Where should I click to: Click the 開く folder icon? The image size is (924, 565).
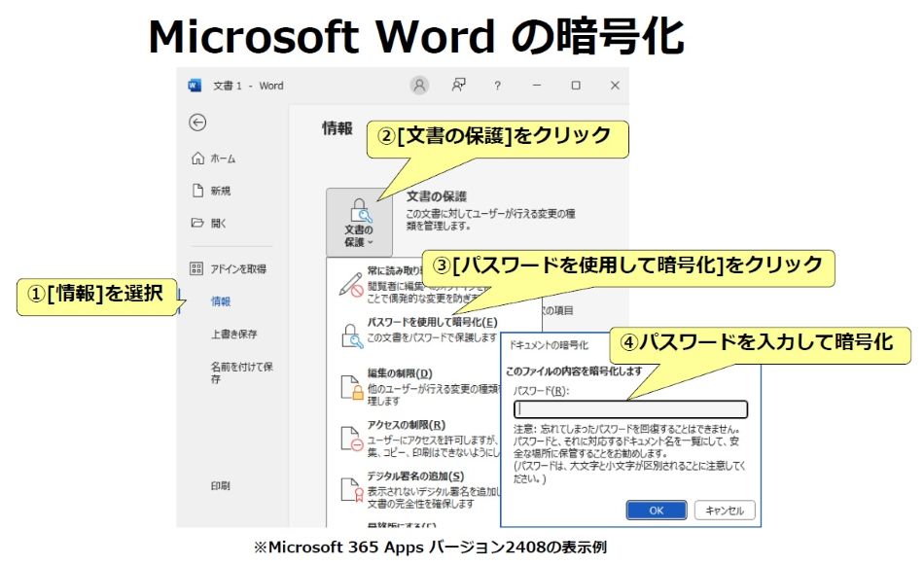197,223
